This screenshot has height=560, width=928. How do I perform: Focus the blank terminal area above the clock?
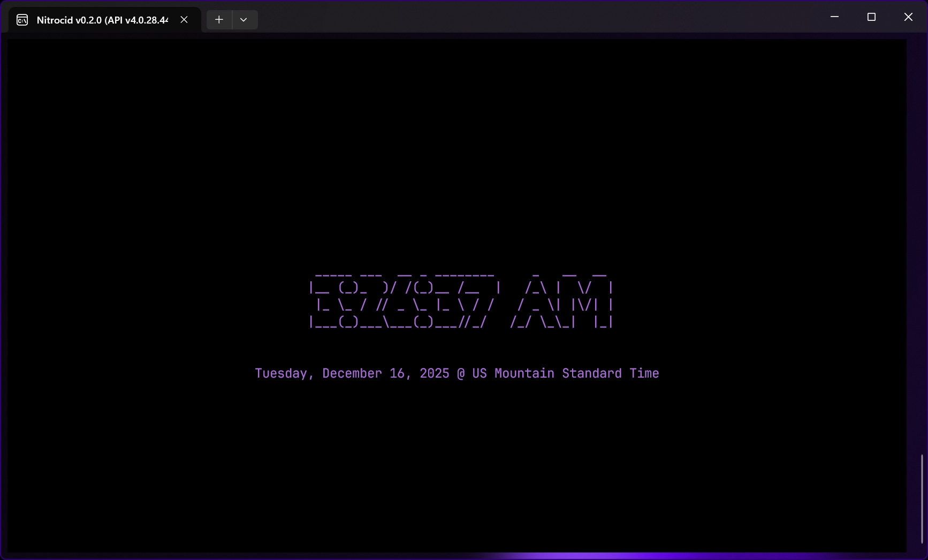click(x=455, y=150)
